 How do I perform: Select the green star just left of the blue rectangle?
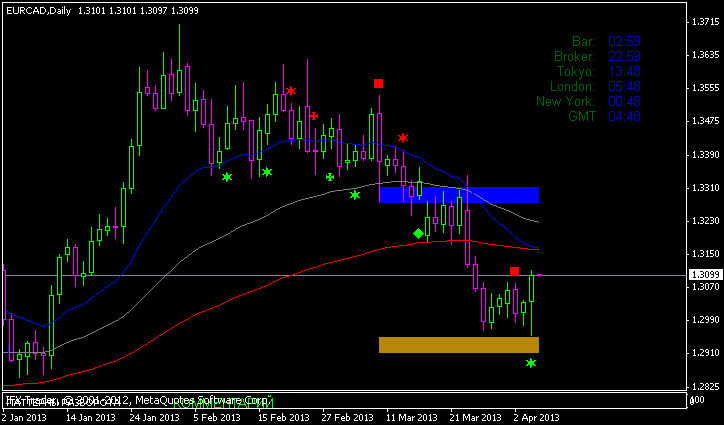coord(355,195)
